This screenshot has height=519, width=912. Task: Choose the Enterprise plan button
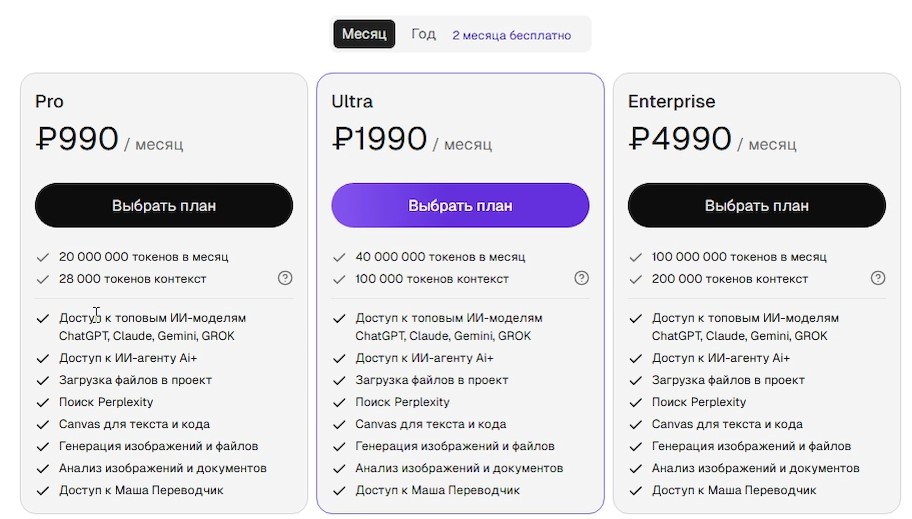click(757, 205)
